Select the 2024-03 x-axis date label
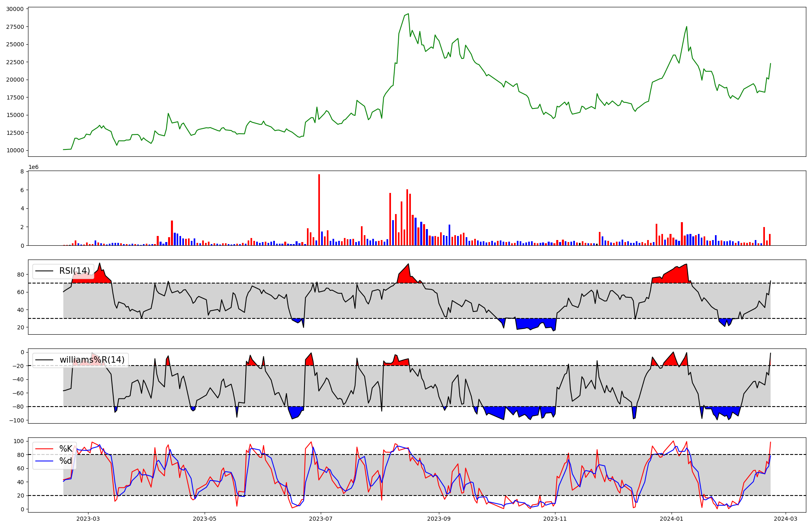The width and height of the screenshot is (812, 528). (x=786, y=519)
